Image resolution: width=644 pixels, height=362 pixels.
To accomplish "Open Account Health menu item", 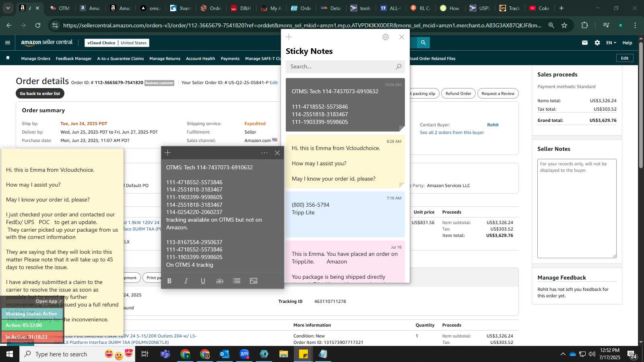I will (200, 58).
